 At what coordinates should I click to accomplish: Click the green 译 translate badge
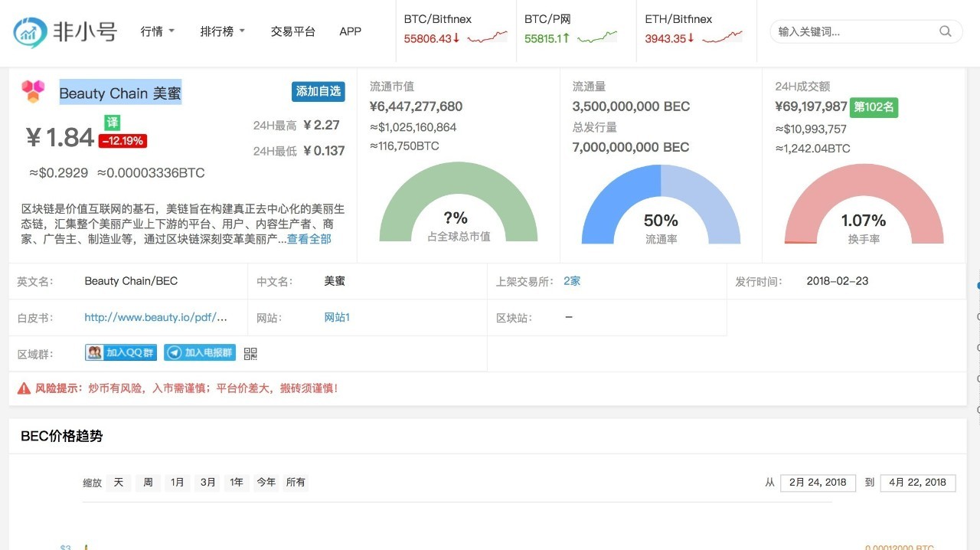113,123
